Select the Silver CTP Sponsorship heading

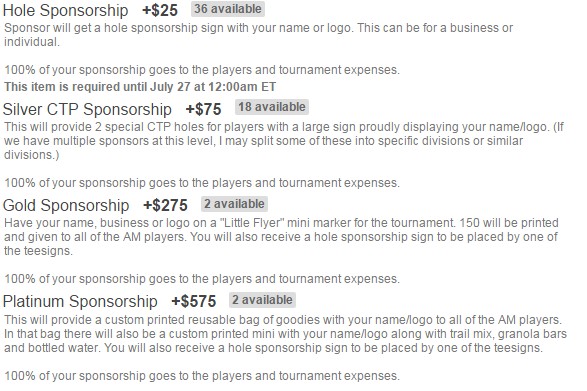click(x=87, y=109)
